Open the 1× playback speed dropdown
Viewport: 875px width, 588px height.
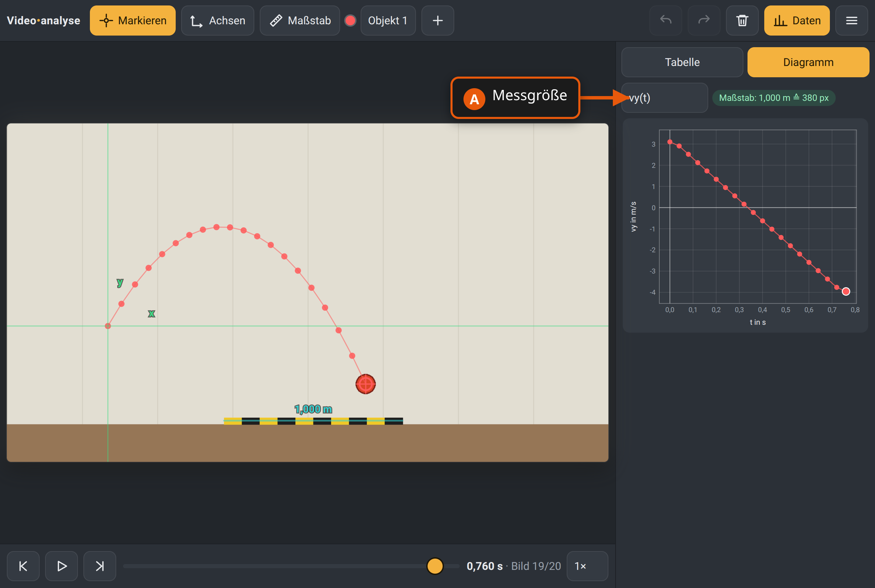(587, 566)
